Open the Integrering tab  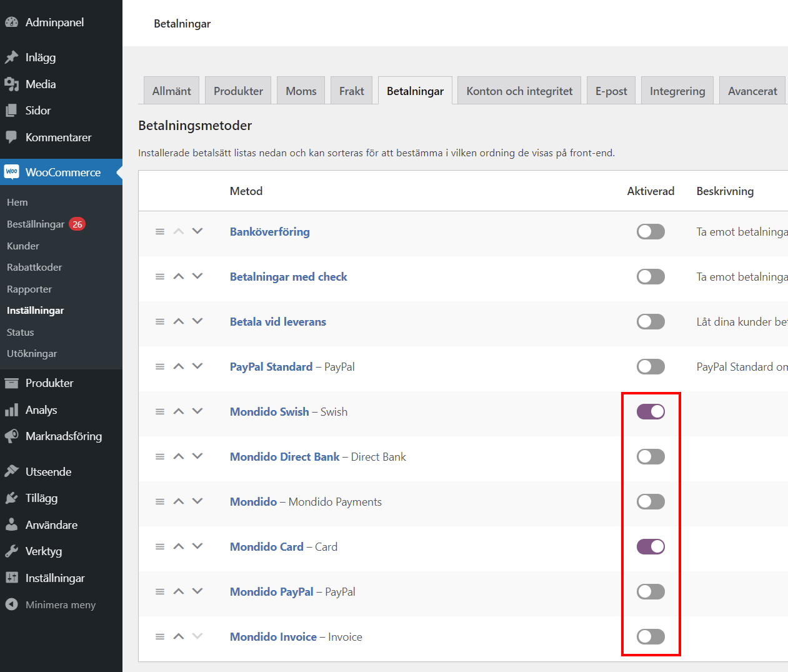[677, 91]
